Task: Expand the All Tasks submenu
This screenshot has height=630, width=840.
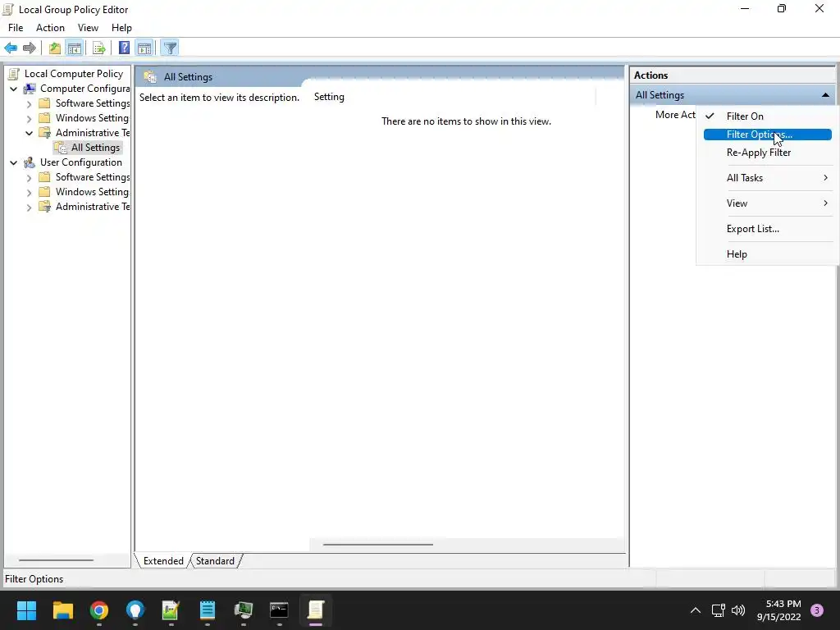Action: [x=768, y=178]
